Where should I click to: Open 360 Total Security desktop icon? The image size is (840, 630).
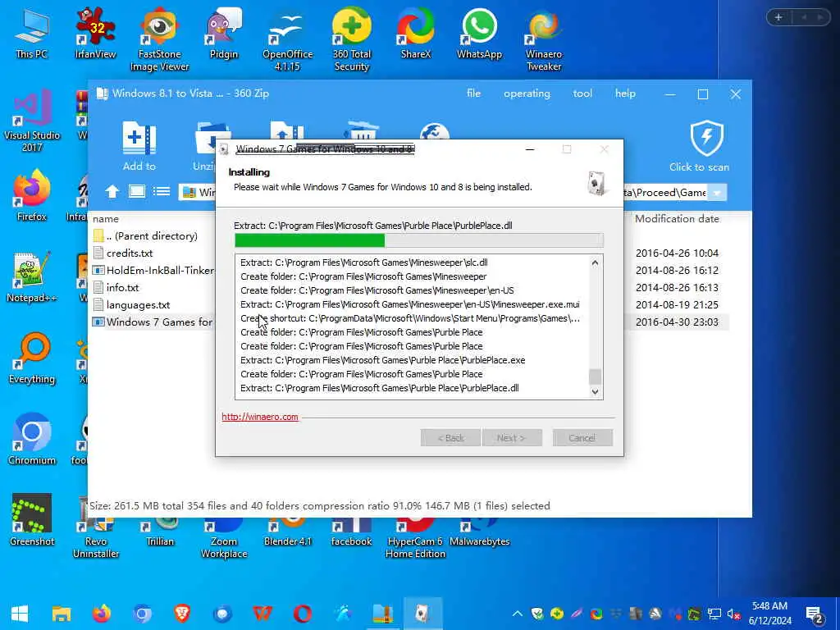[x=351, y=39]
